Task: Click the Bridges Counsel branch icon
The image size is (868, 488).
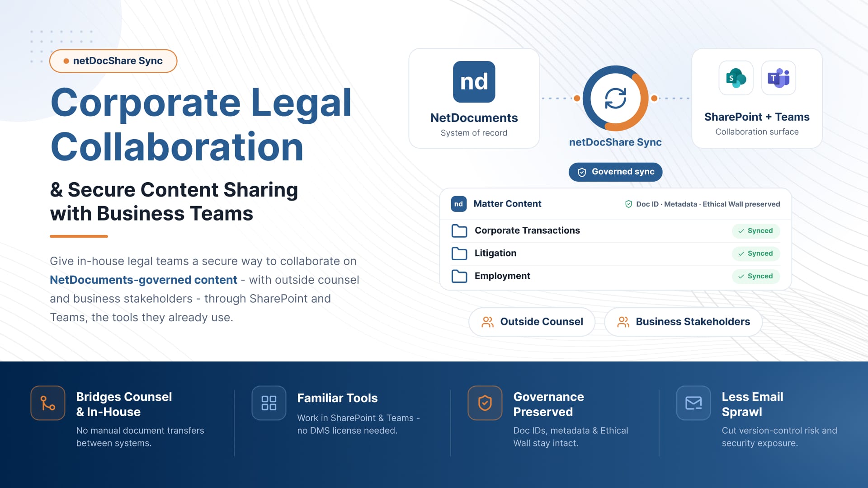Action: click(48, 403)
